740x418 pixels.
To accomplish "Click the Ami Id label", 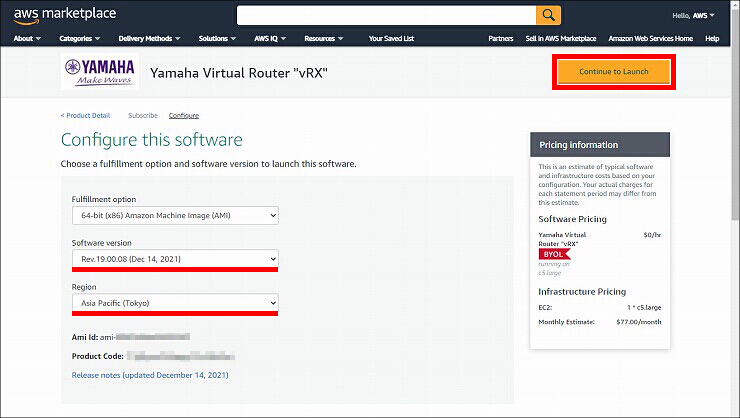I will click(85, 337).
